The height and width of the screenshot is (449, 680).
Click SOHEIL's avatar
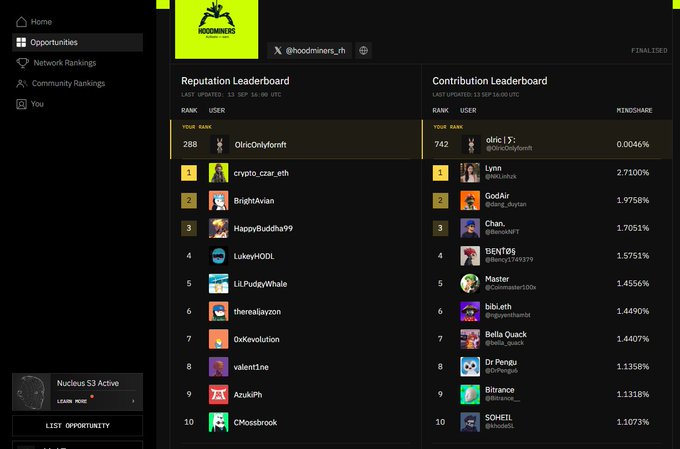[470, 423]
